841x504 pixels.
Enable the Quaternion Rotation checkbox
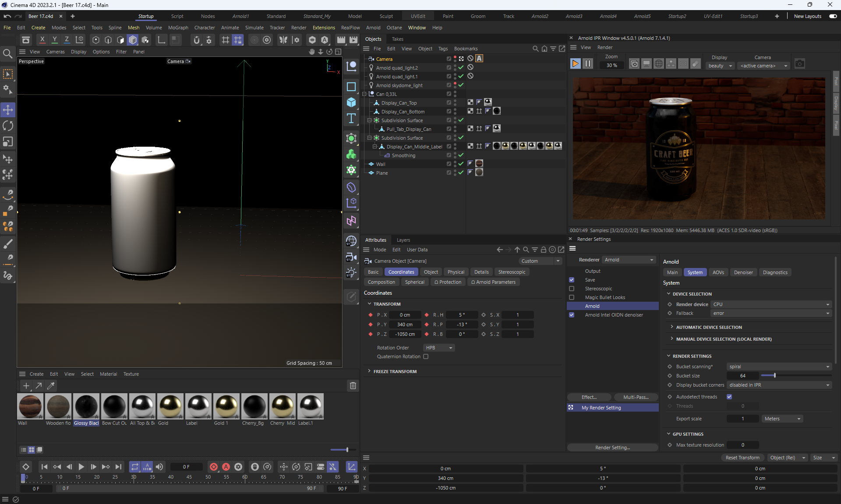click(x=426, y=356)
